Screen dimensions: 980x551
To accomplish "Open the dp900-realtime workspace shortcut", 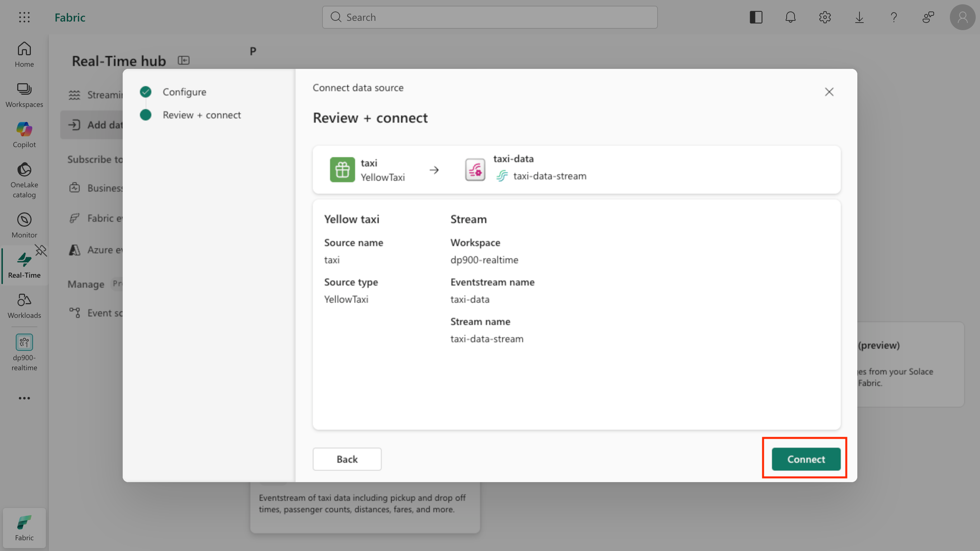I will [24, 352].
